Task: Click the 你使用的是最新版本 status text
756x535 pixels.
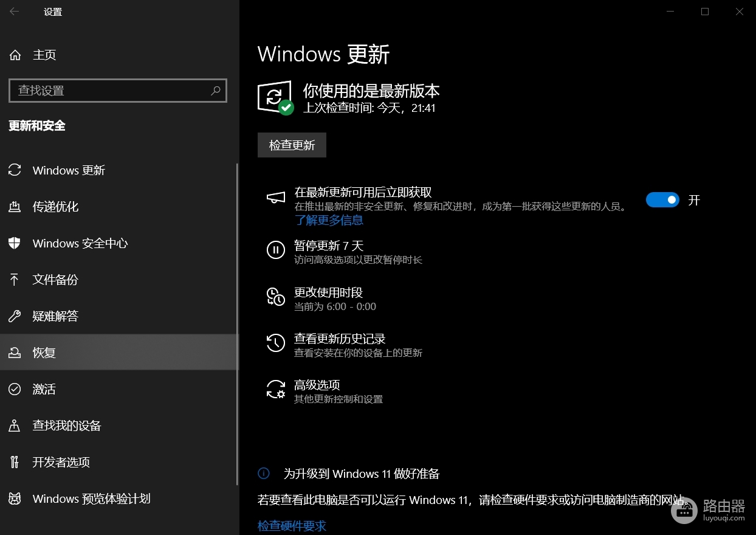Action: tap(371, 91)
